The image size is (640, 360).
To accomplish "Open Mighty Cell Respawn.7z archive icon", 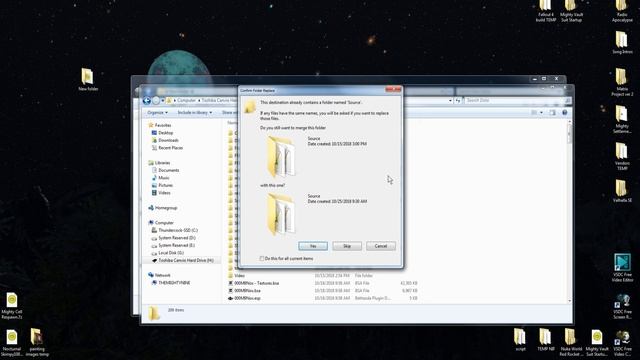I will pos(12,305).
